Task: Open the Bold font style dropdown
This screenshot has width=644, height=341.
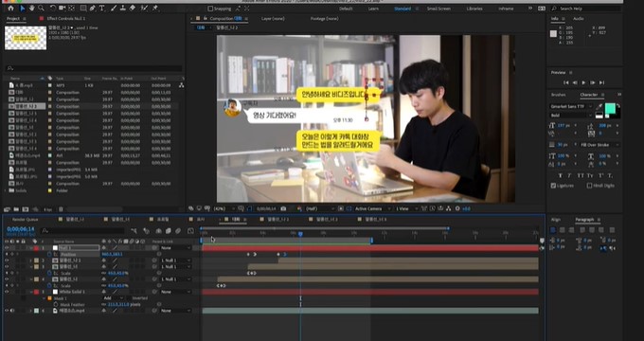Action: 571,116
